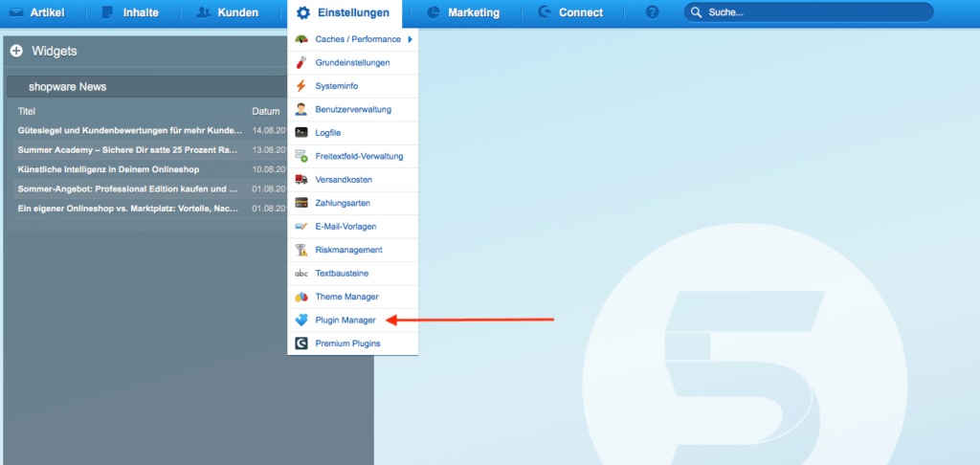The width and height of the screenshot is (980, 465).
Task: Click the plus icon beside Widgets
Action: tap(17, 52)
